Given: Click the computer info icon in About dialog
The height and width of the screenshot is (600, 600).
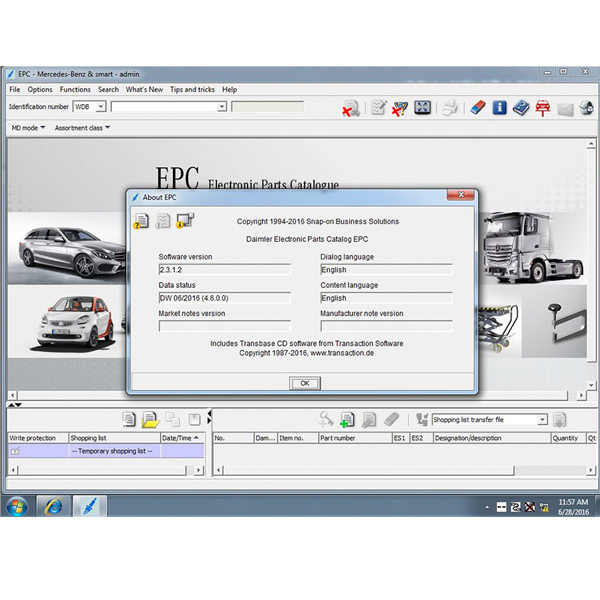Looking at the screenshot, I should coord(185,220).
